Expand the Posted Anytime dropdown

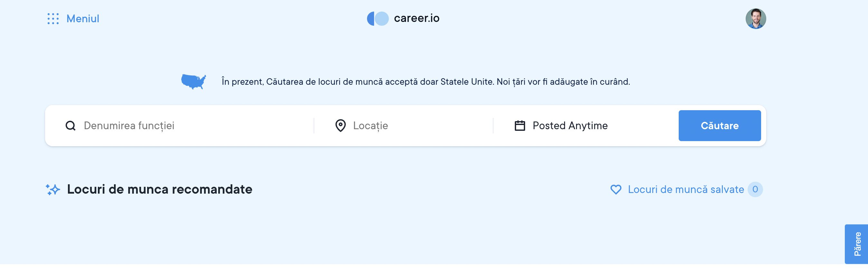point(570,126)
